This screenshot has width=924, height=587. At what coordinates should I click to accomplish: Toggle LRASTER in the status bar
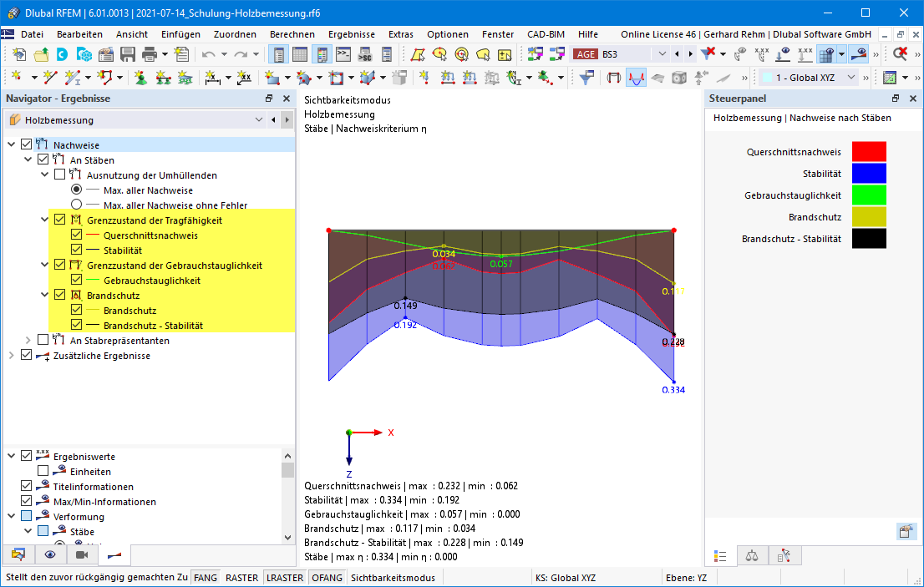285,578
